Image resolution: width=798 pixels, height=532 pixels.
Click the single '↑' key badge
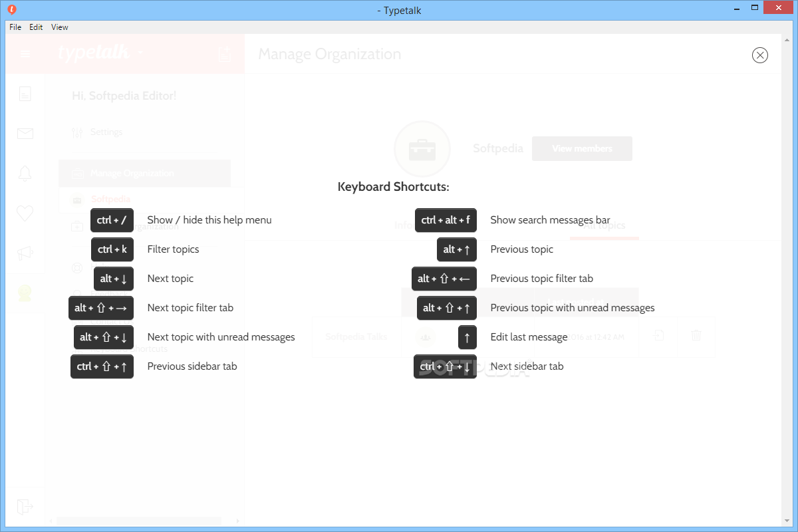tap(467, 337)
